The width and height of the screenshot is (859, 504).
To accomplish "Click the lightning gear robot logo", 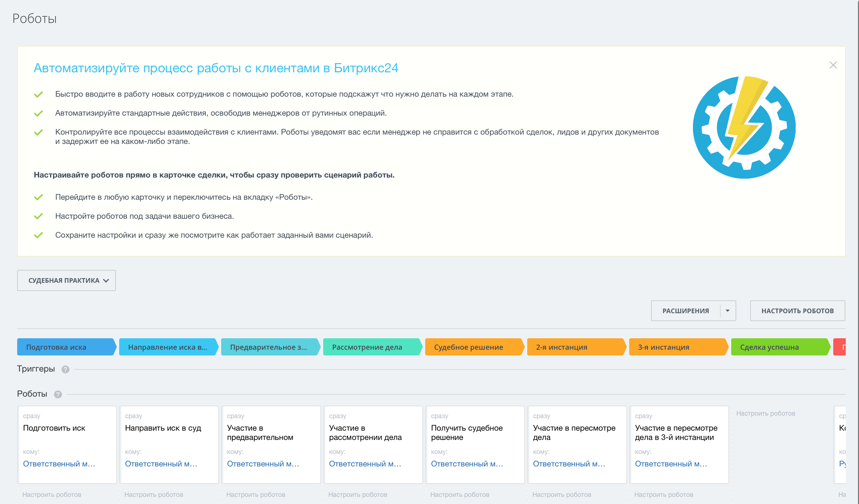I will [744, 127].
